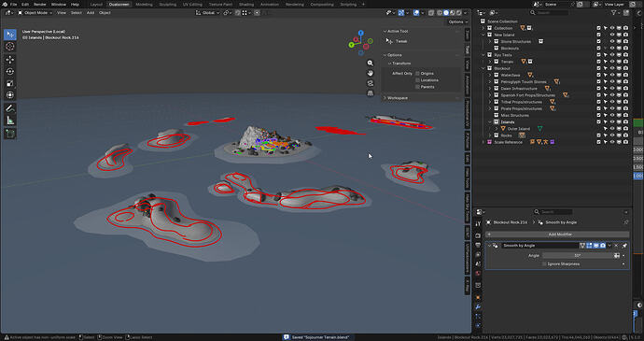The height and width of the screenshot is (341, 644).
Task: Select the Scale tool
Action: click(x=10, y=83)
